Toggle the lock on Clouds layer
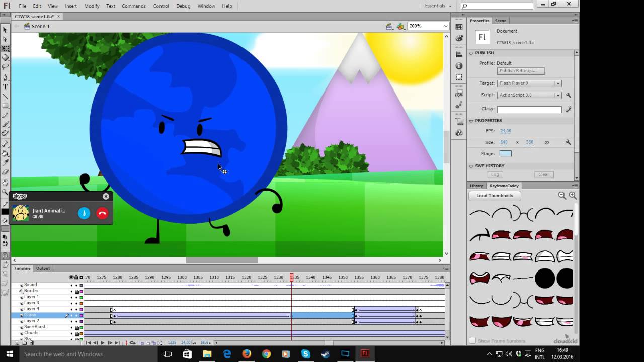The image size is (644, 362). (x=76, y=333)
